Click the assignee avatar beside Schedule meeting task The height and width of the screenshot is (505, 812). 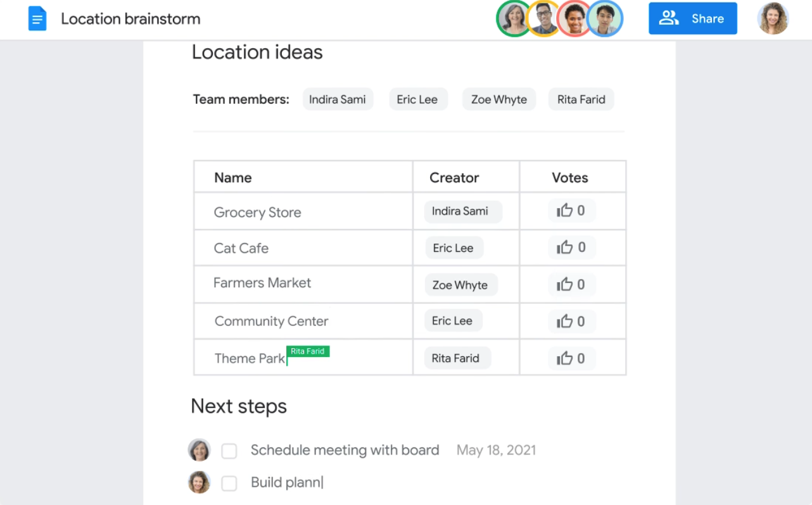[200, 450]
